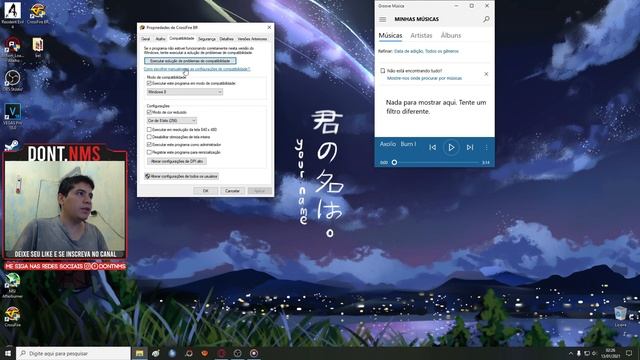Select the Compatibilidade tab
Viewport: 640px width, 360px height.
coord(182,38)
